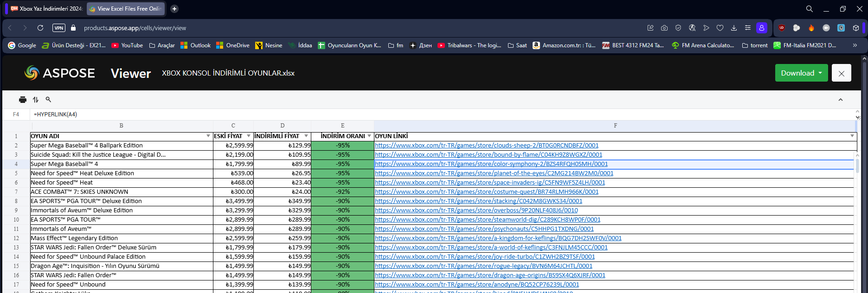Select -92% discount cell
The width and height of the screenshot is (868, 293).
(x=343, y=192)
